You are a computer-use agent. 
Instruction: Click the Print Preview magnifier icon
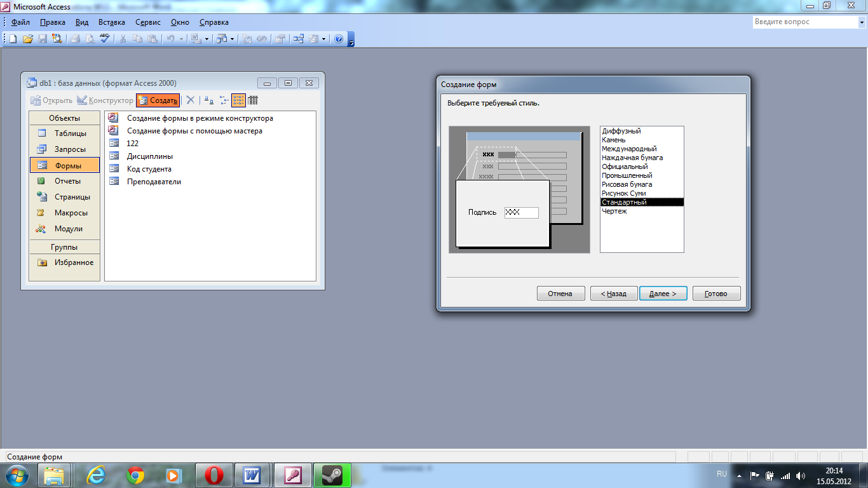(90, 39)
